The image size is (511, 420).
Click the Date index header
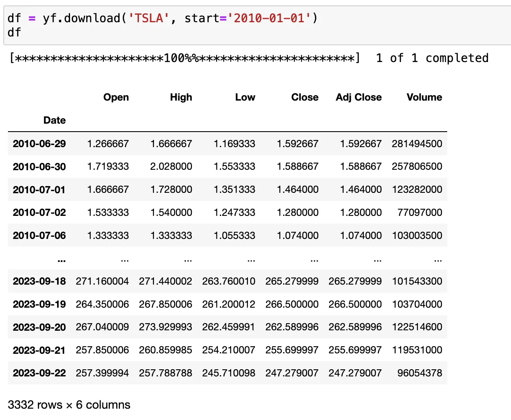click(x=55, y=120)
